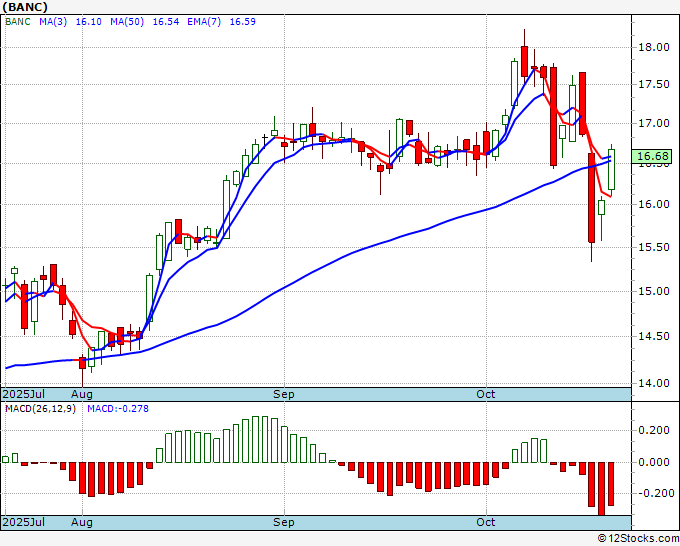This screenshot has width=680, height=546.
Task: Select the MACD(26,12,9) indicator label
Action: [40, 409]
